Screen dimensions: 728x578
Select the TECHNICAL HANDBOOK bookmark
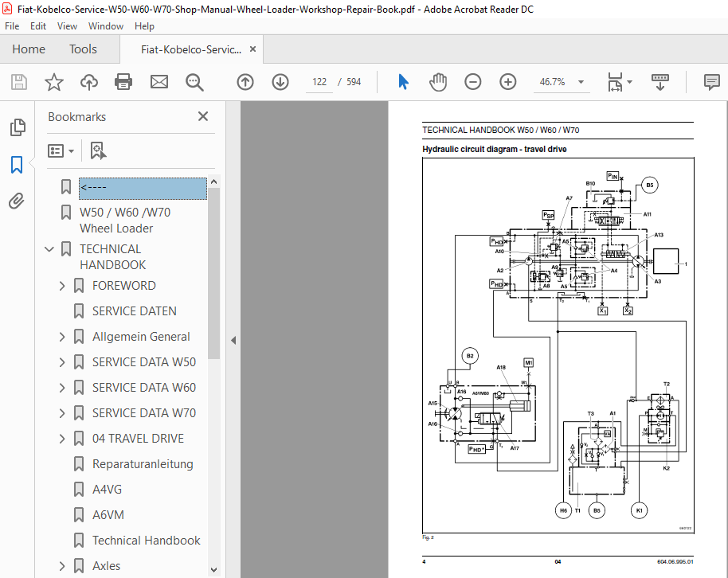[x=113, y=257]
